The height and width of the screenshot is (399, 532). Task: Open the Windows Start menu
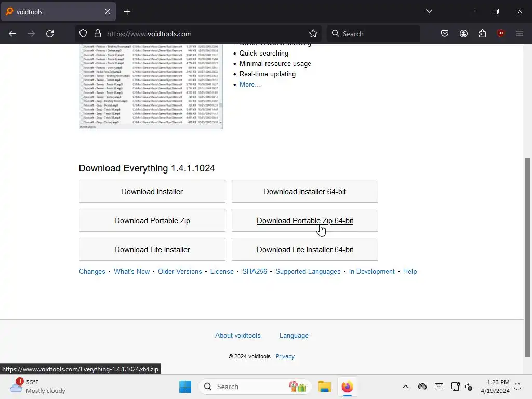pos(185,387)
